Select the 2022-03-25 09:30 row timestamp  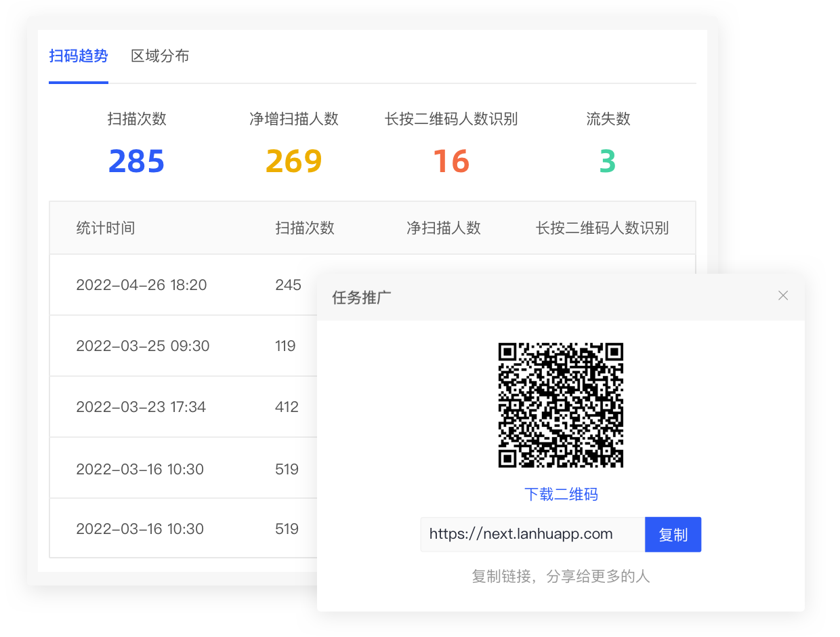(143, 346)
